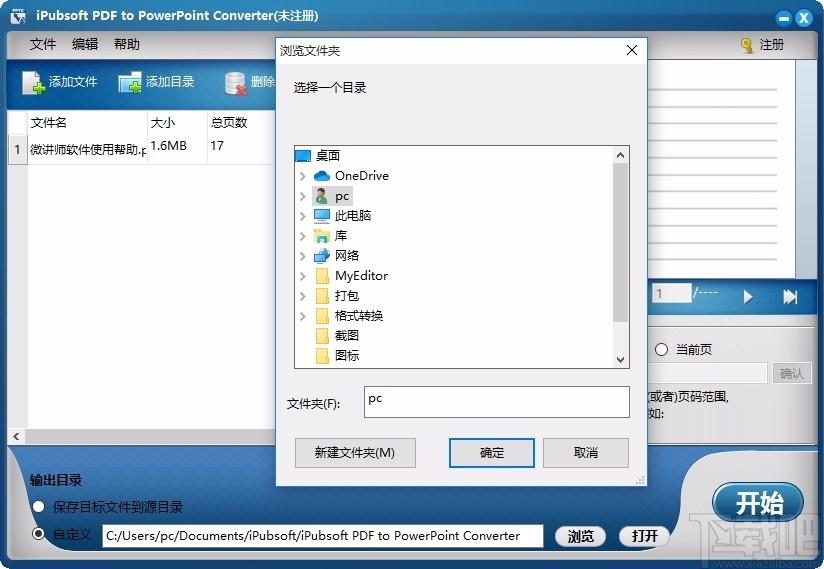Screen dimensions: 824x569
Task: Click the page number field in preview
Action: (x=671, y=293)
